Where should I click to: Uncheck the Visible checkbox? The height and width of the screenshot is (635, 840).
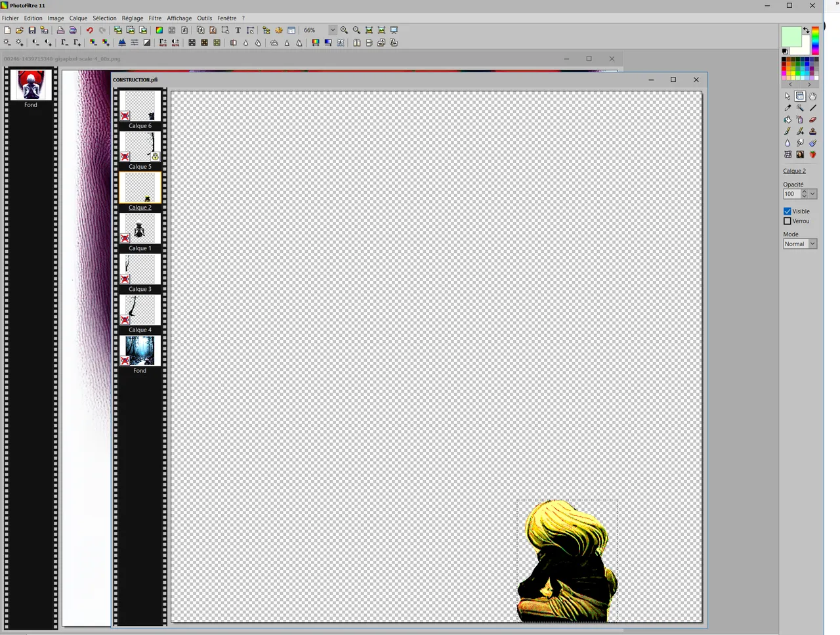787,211
